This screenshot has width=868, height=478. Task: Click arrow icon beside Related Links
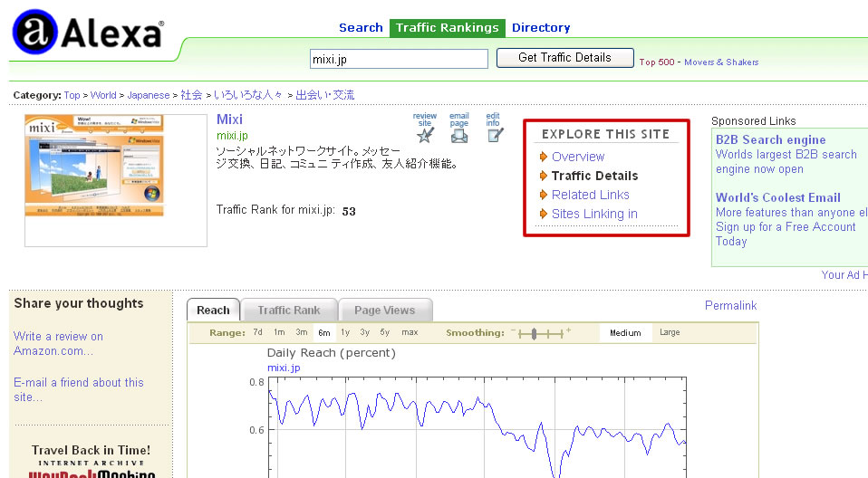point(544,195)
